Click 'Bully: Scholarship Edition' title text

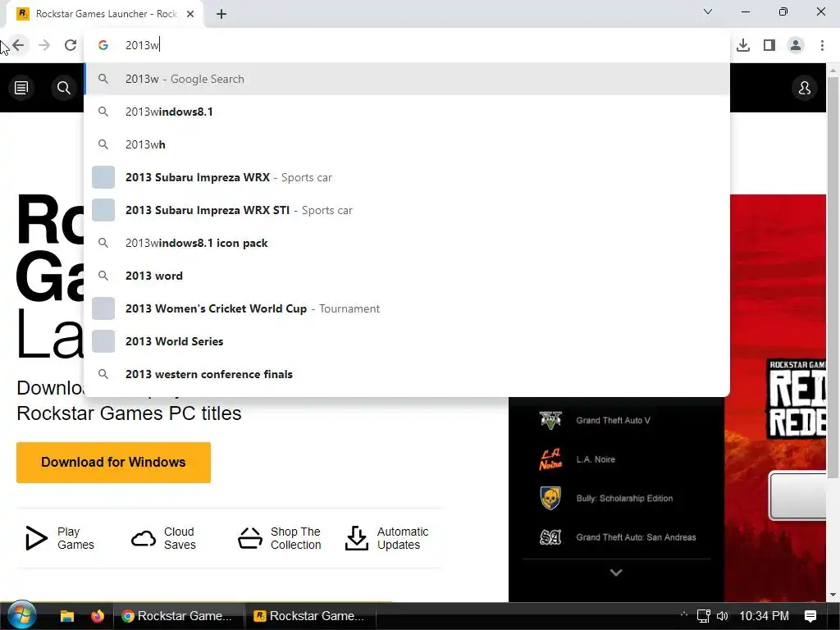(624, 498)
